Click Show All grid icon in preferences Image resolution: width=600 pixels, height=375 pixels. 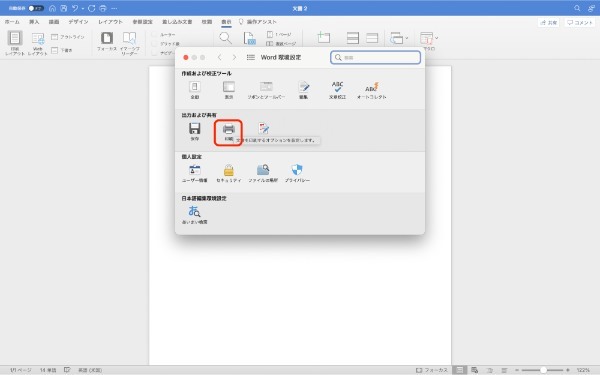click(x=251, y=57)
